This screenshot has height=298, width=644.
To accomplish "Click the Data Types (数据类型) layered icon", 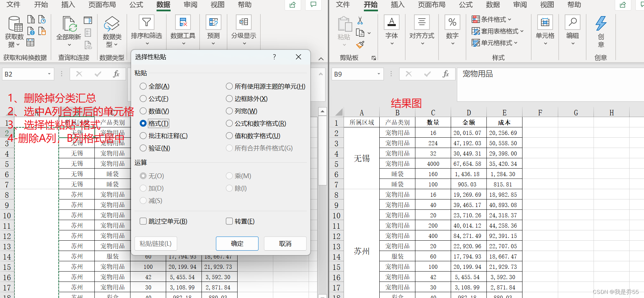I will (x=112, y=24).
